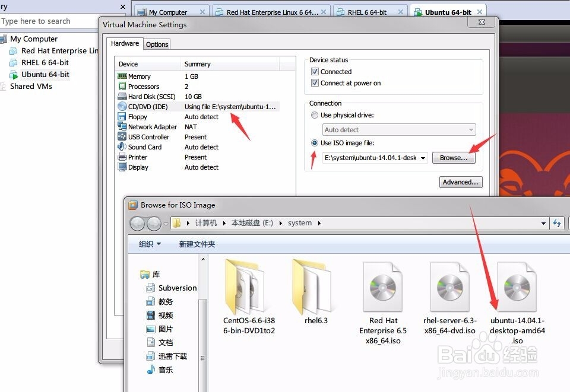Image resolution: width=570 pixels, height=392 pixels.
Task: Click the navigation pane scrollbar up arrow
Action: tap(203, 259)
